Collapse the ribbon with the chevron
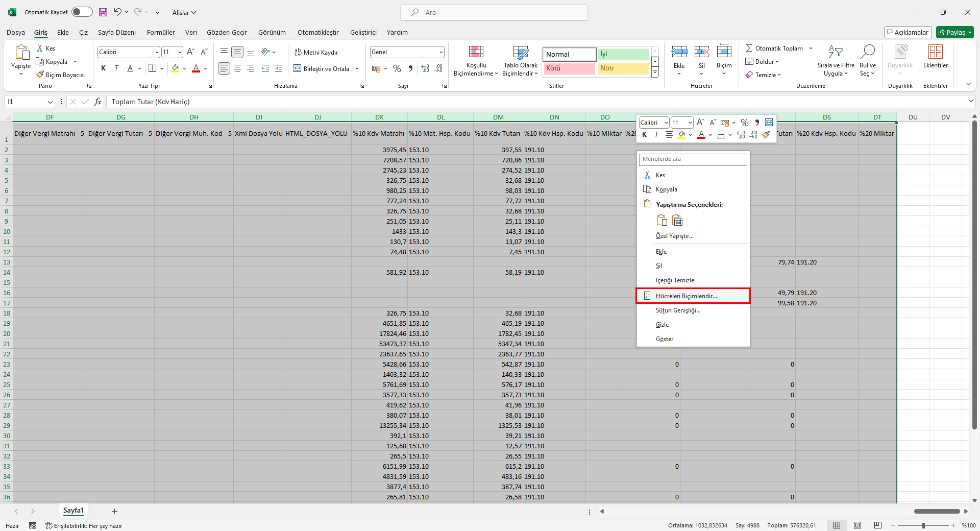980x531 pixels. [968, 84]
